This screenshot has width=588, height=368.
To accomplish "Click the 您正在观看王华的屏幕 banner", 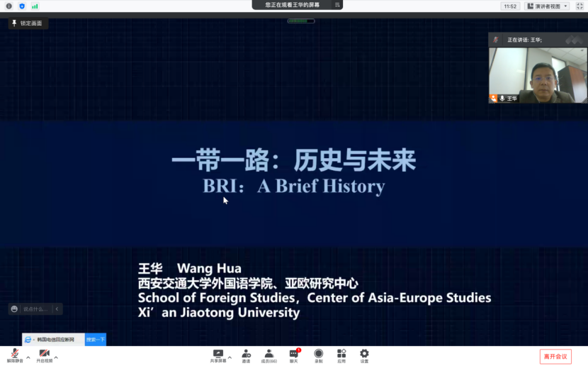I will tap(292, 5).
